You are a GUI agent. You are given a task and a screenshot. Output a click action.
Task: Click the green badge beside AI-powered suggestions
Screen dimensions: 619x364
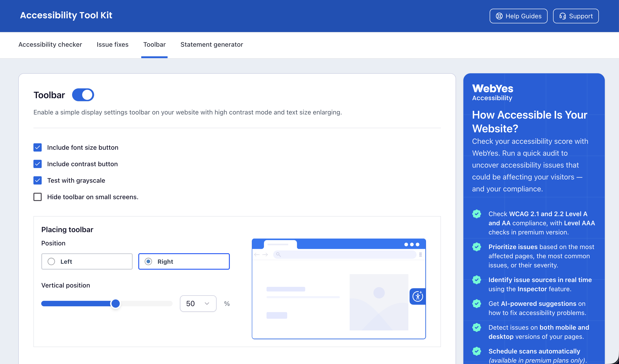tap(477, 304)
